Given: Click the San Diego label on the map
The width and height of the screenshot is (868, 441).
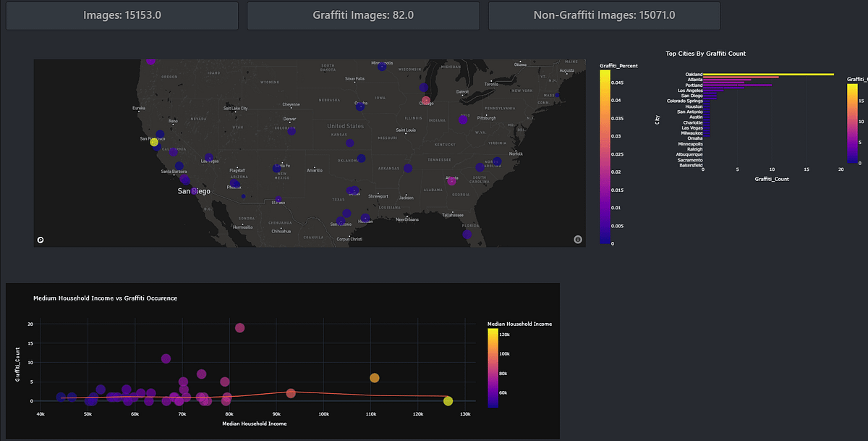Looking at the screenshot, I should (193, 190).
